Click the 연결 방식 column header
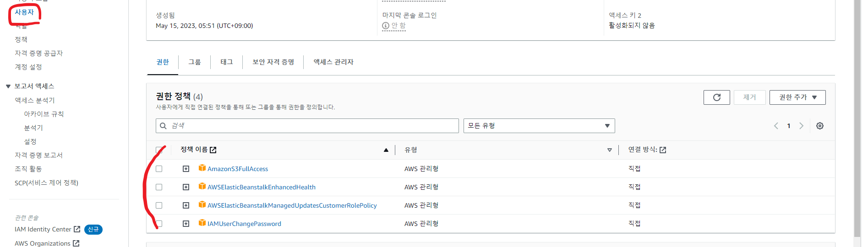 643,150
